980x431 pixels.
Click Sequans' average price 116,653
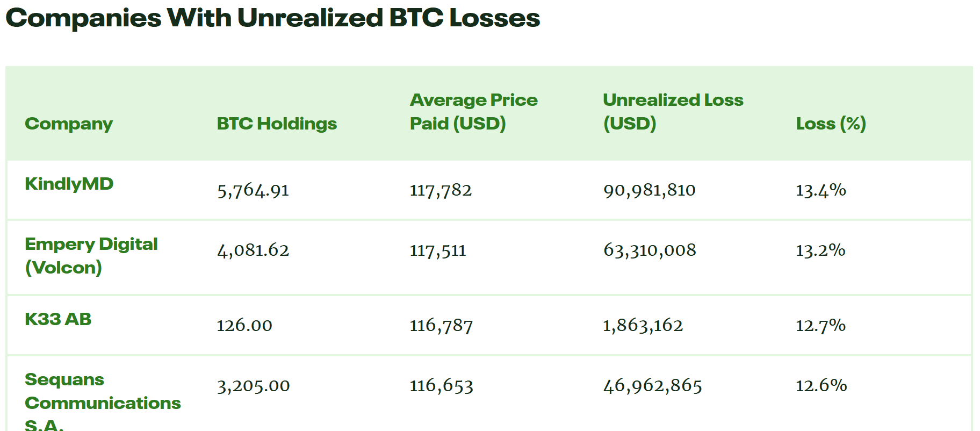(441, 386)
